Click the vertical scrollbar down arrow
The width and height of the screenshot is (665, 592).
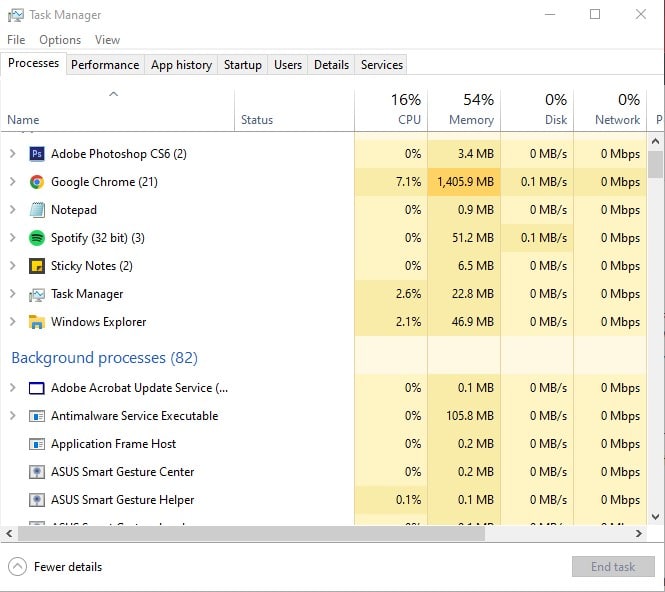tap(656, 516)
